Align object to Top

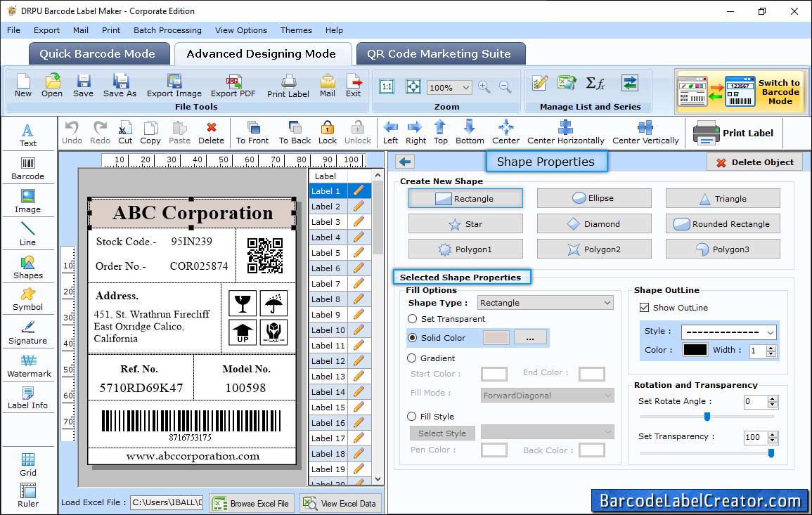(x=441, y=133)
